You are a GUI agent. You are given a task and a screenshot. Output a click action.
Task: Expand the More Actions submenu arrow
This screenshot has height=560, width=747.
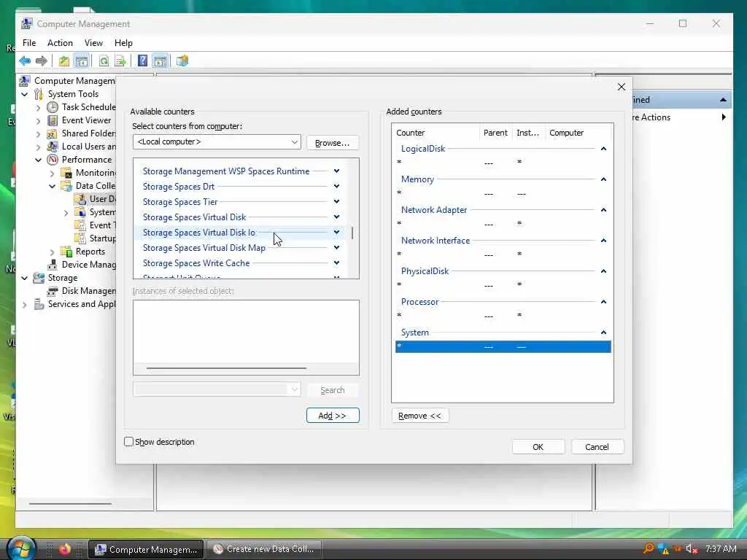tap(724, 117)
